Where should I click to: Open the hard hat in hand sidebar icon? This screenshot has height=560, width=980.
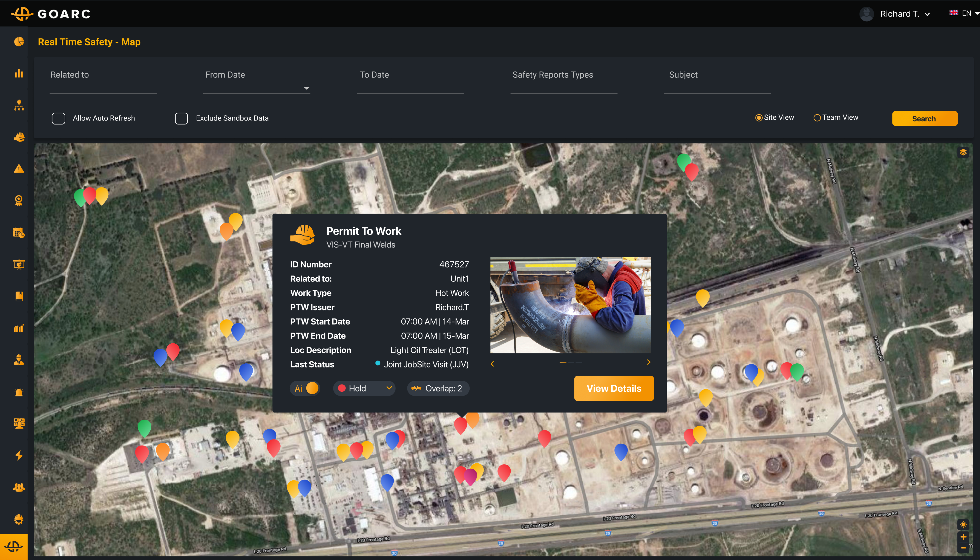click(19, 137)
